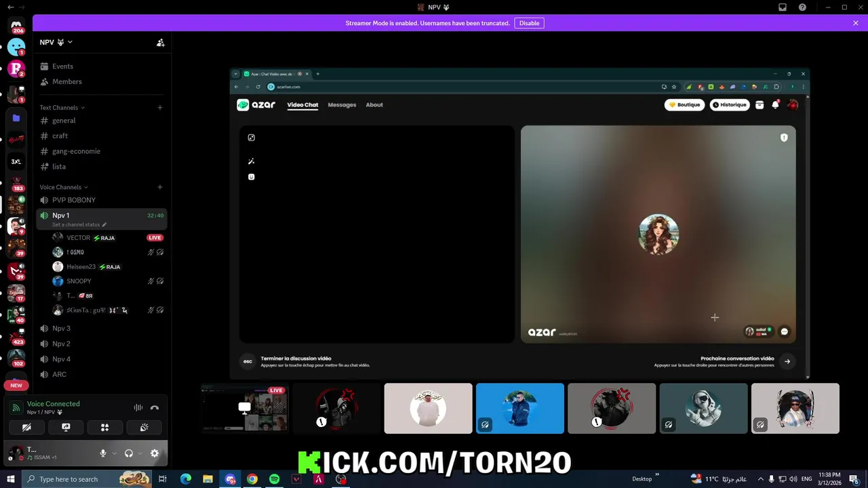The width and height of the screenshot is (868, 488).
Task: Collapse the Voice Channels category
Action: [x=63, y=187]
